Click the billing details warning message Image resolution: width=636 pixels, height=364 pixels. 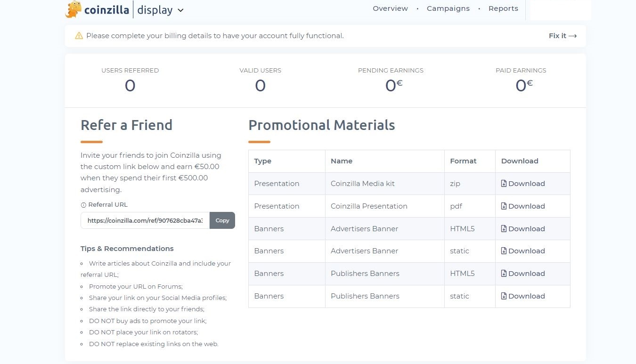(215, 36)
